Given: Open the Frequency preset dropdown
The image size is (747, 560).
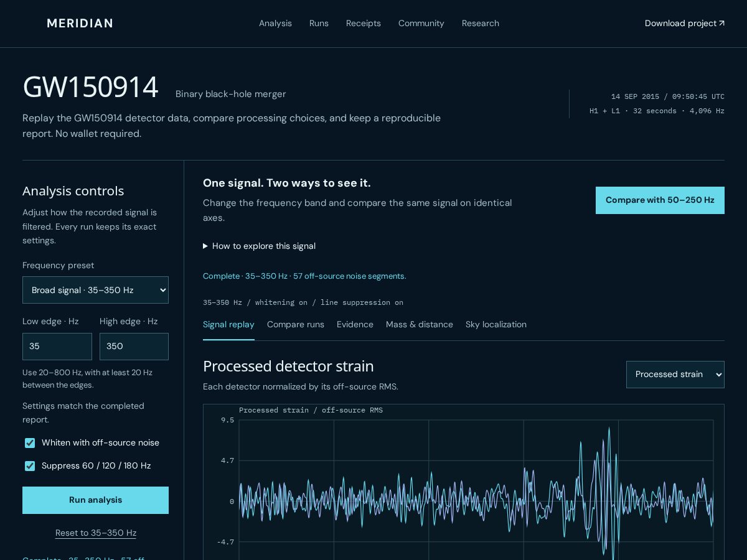Looking at the screenshot, I should pyautogui.click(x=95, y=290).
